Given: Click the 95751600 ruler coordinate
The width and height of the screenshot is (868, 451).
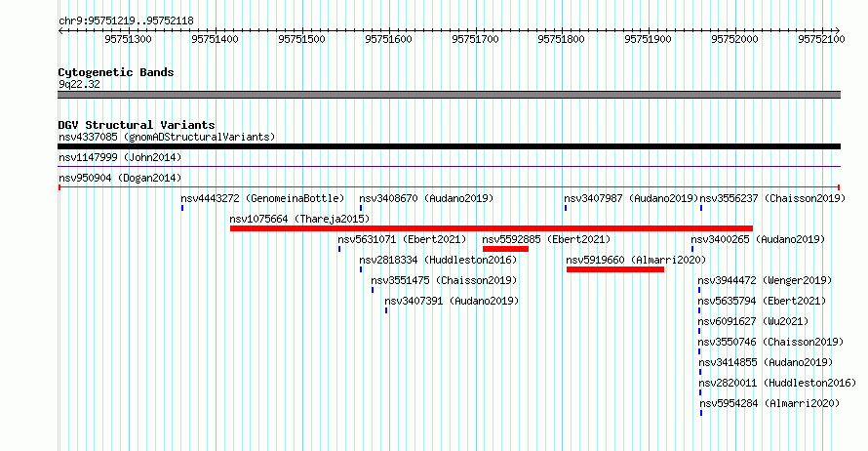Looking at the screenshot, I should click(x=388, y=39).
